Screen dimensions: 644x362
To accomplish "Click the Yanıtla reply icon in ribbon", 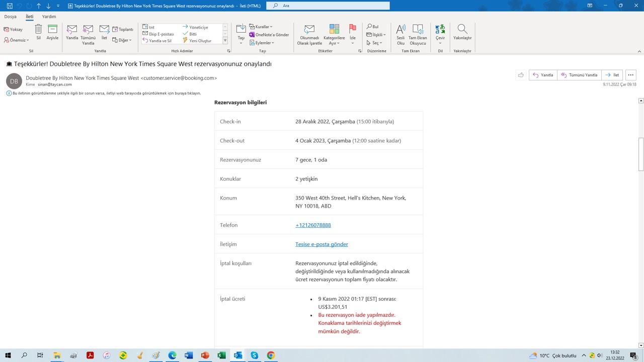I will 72,32.
